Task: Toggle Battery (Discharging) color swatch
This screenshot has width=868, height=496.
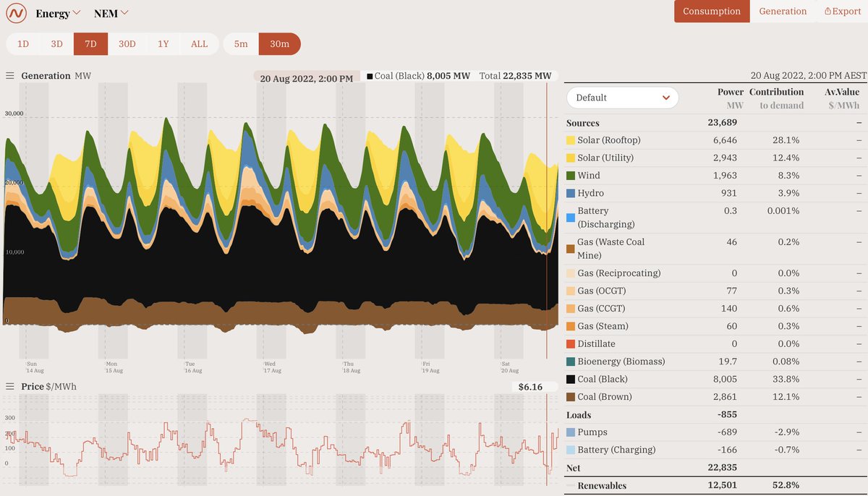Action: (x=571, y=218)
